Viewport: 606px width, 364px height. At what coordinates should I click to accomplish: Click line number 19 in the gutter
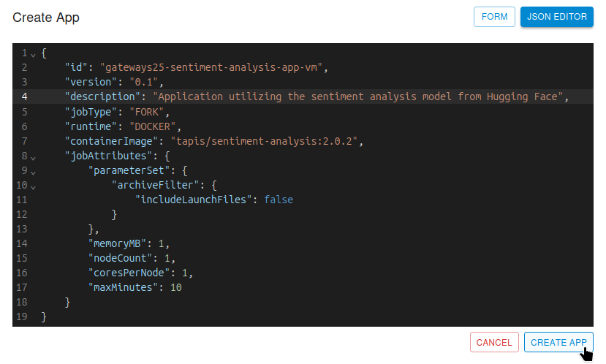point(22,316)
